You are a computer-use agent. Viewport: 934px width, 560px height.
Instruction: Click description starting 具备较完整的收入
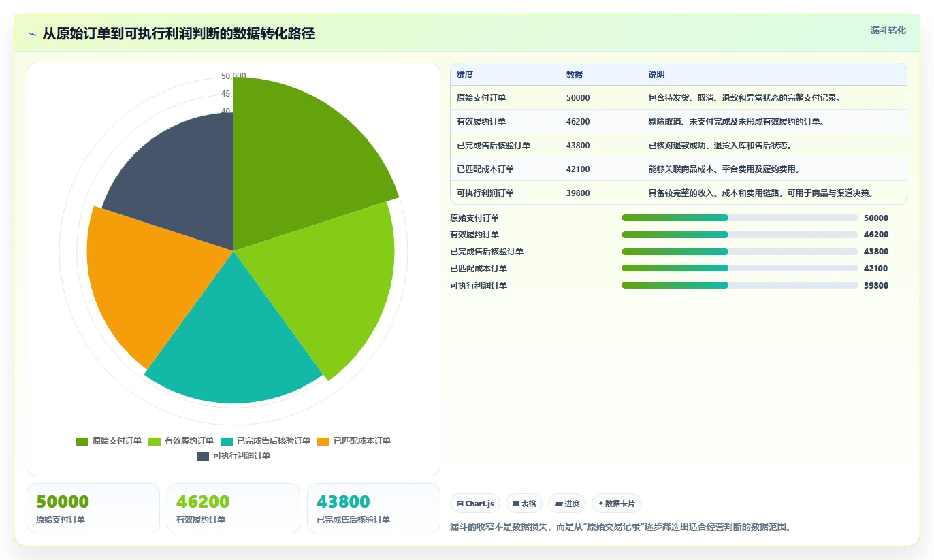[761, 193]
